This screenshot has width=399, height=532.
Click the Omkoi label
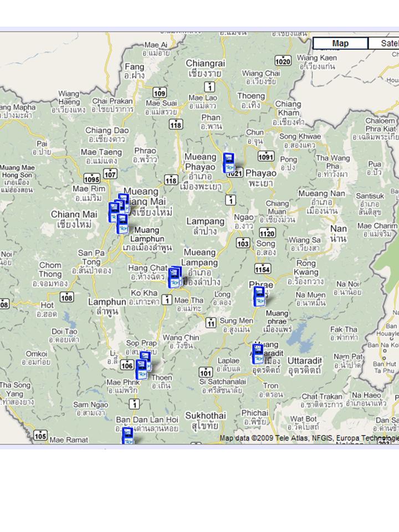[37, 358]
